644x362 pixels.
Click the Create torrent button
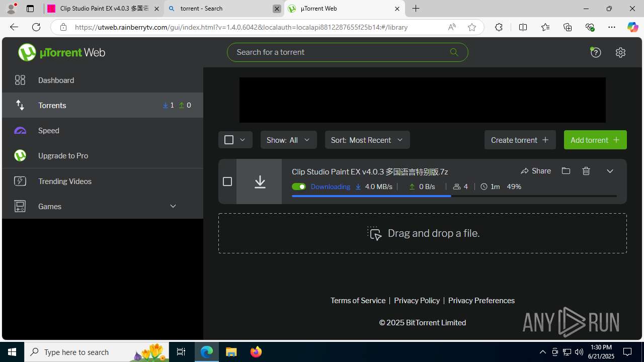pos(520,140)
